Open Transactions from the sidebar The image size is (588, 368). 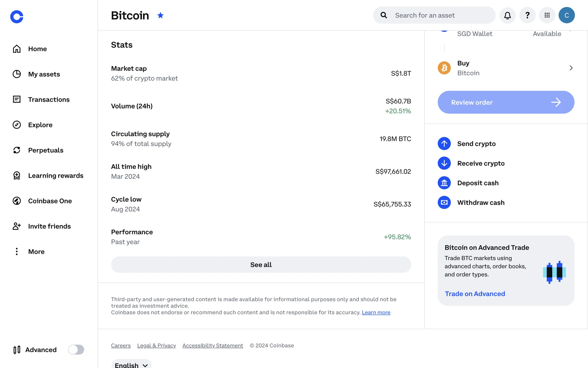(49, 100)
